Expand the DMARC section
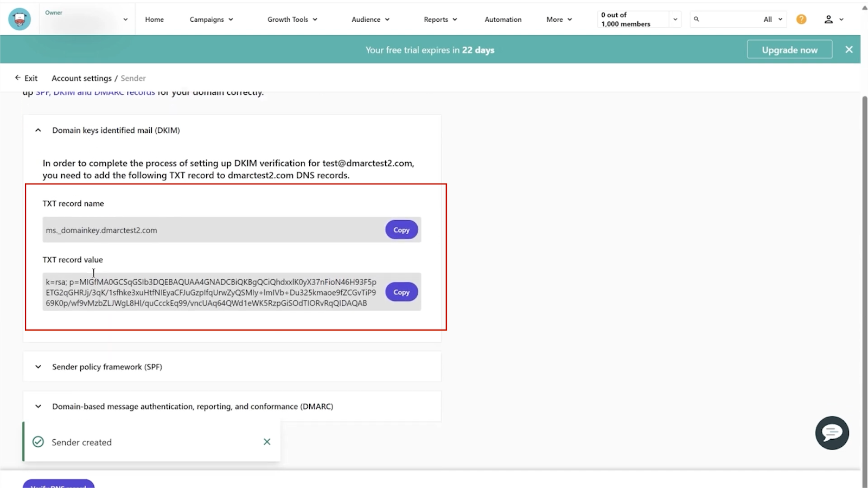This screenshot has width=868, height=488. 38,407
